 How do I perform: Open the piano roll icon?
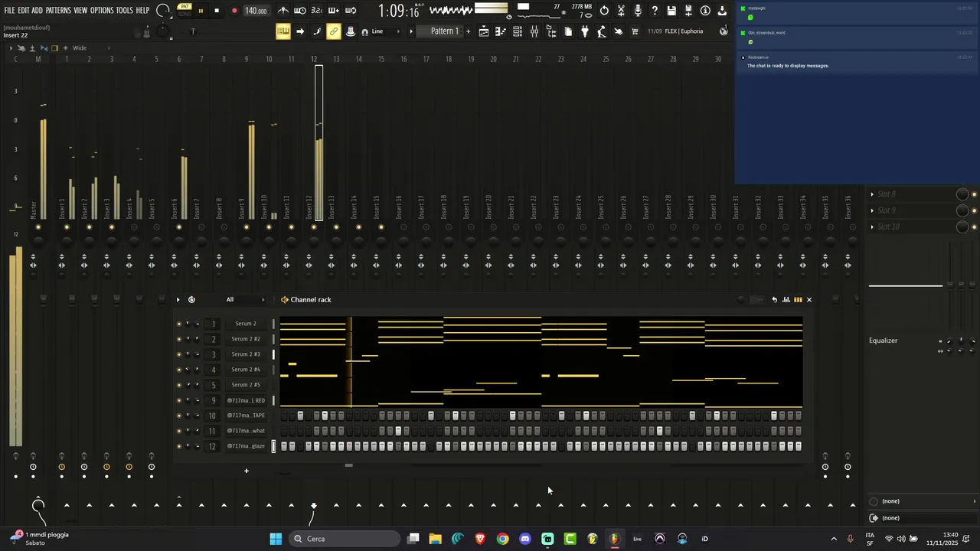[501, 31]
